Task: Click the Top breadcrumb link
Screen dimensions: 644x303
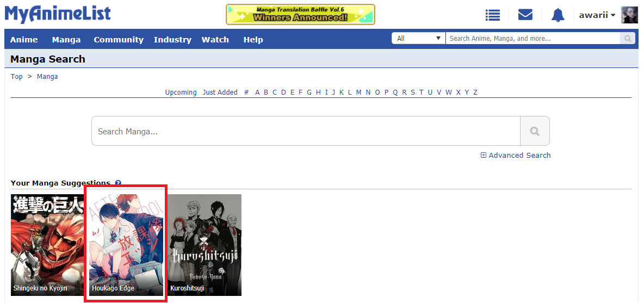Action: point(16,76)
